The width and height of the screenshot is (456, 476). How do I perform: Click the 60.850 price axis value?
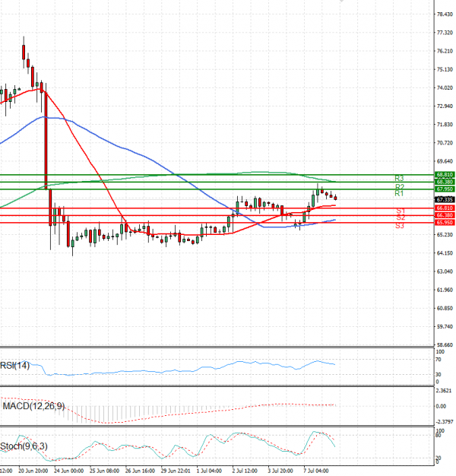[445, 308]
